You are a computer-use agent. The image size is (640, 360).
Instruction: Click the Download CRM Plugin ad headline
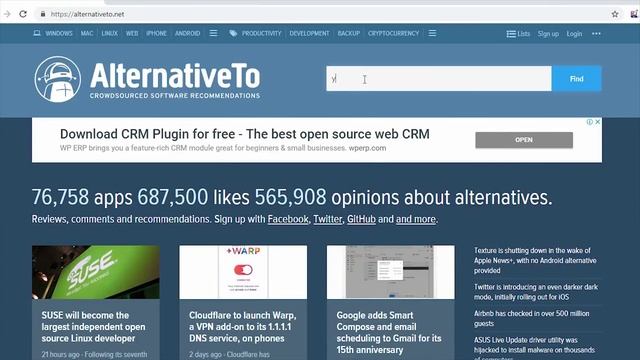[244, 134]
